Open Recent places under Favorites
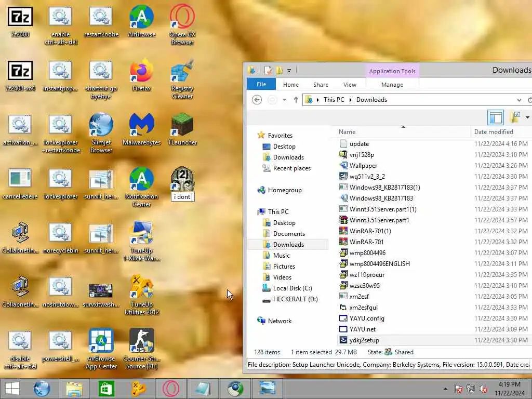 291,168
